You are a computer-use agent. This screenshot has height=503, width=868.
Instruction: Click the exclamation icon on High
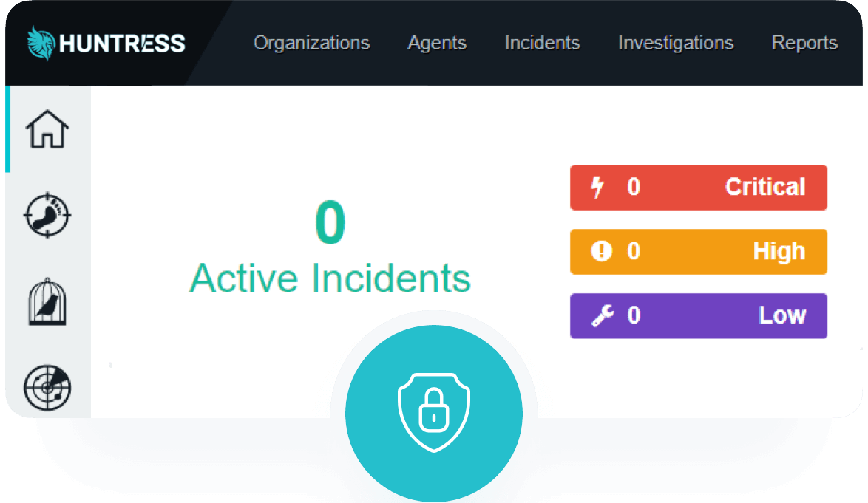tap(602, 251)
